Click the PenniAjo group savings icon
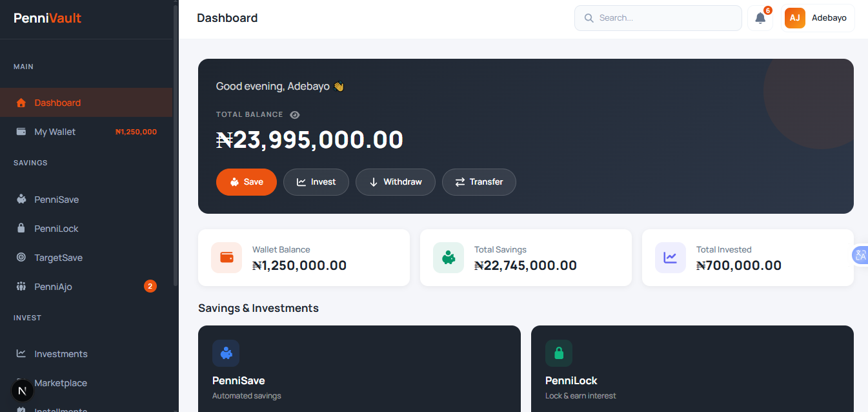 point(20,286)
